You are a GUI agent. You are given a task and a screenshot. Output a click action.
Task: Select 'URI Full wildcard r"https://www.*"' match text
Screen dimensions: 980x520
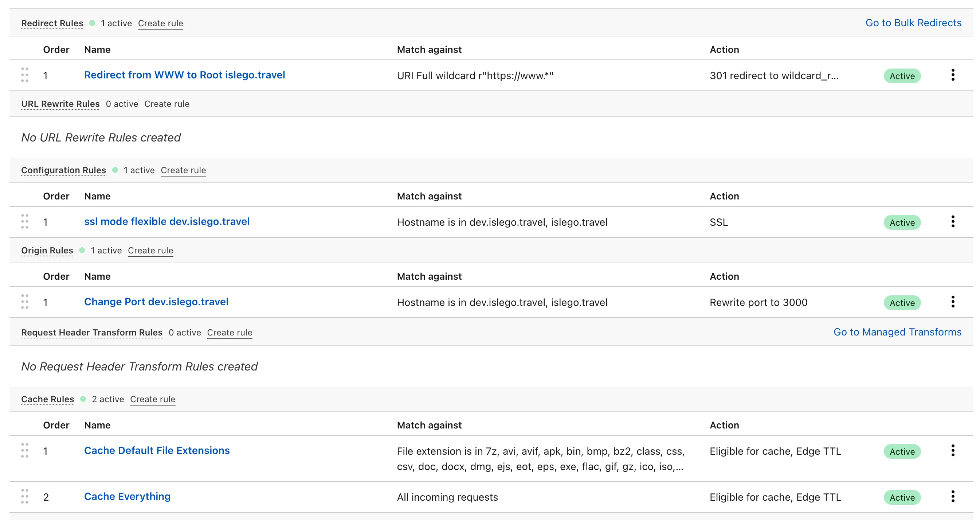[475, 76]
